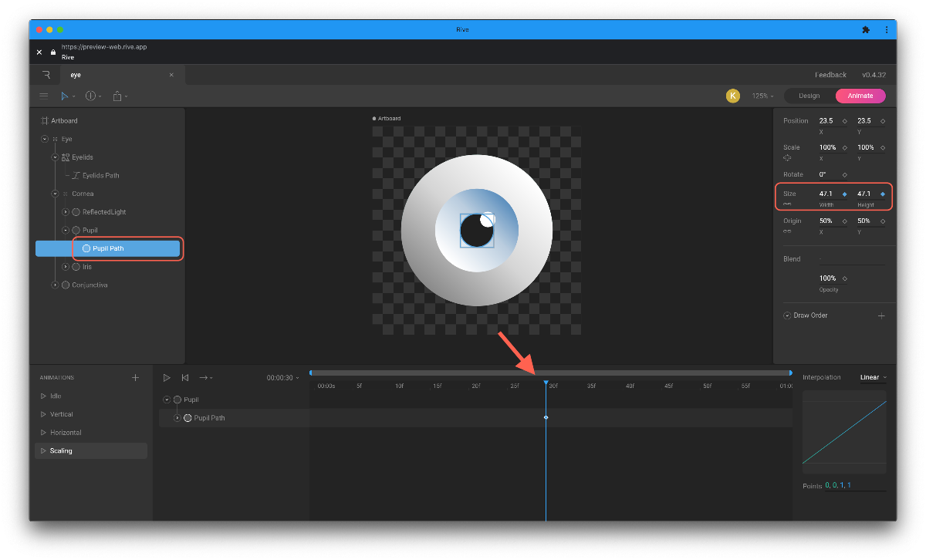Collapse the Eyelids node
Viewport: 926px width, 560px height.
(x=55, y=157)
